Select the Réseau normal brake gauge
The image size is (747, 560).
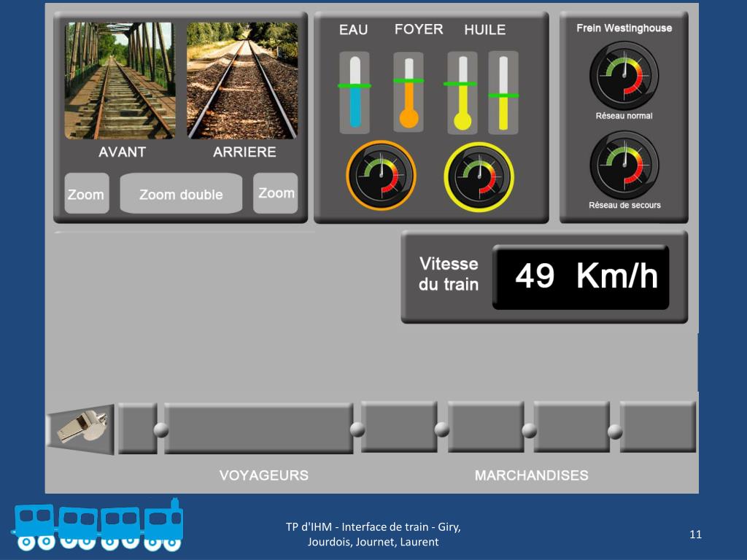pos(624,76)
